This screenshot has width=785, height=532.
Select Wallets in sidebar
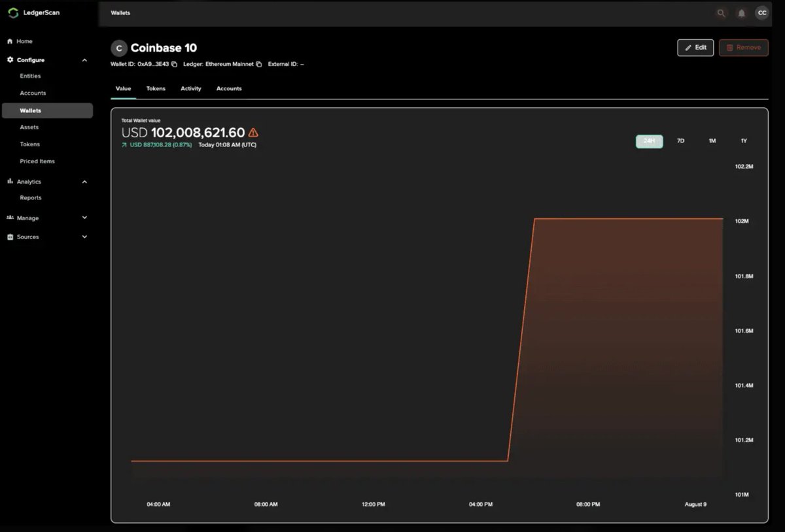tap(47, 110)
